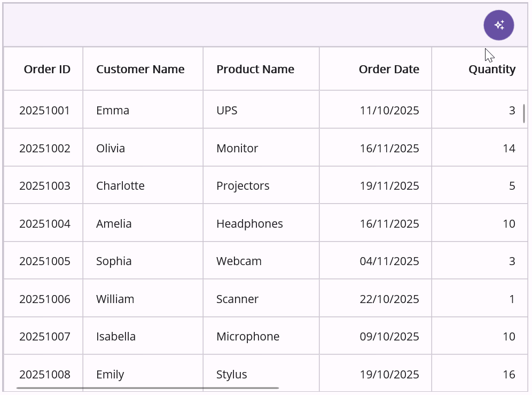
Task: Click the Order ID column header
Action: pos(47,69)
